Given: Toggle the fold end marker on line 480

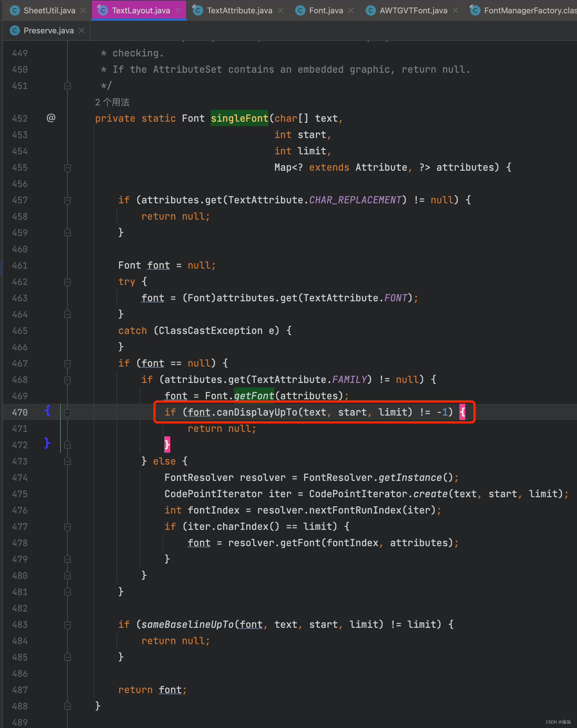Looking at the screenshot, I should (67, 575).
